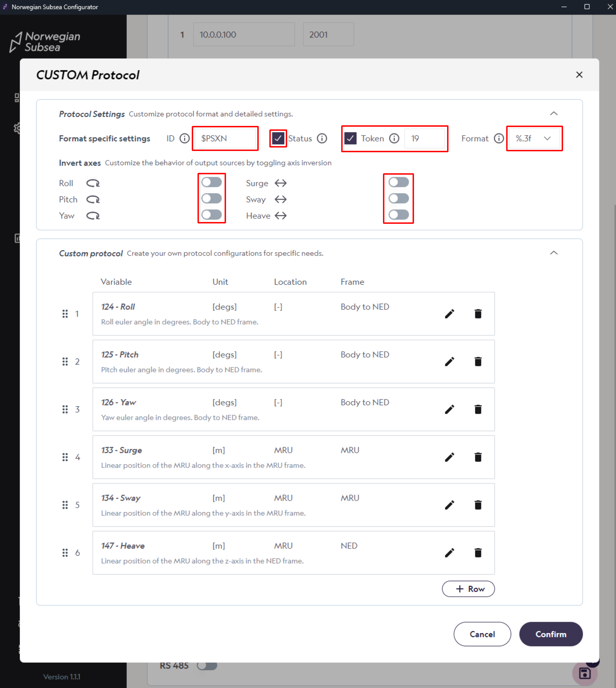Click the info icon beside the ID field

pos(184,138)
